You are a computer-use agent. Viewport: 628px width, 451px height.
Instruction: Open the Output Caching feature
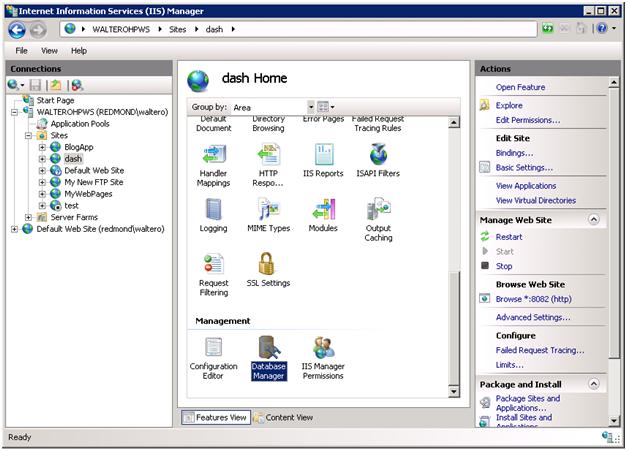click(x=378, y=220)
